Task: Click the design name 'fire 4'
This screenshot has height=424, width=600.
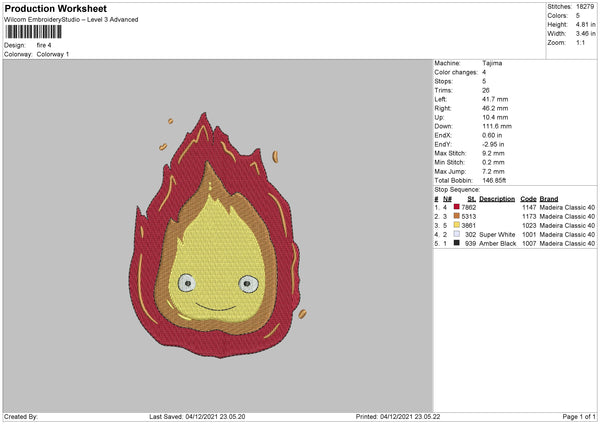Action: click(x=44, y=45)
